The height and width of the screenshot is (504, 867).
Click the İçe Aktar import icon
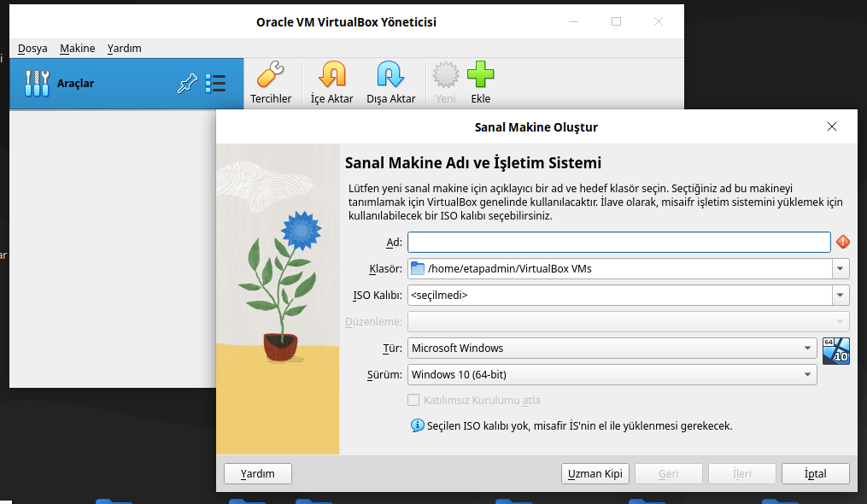331,76
